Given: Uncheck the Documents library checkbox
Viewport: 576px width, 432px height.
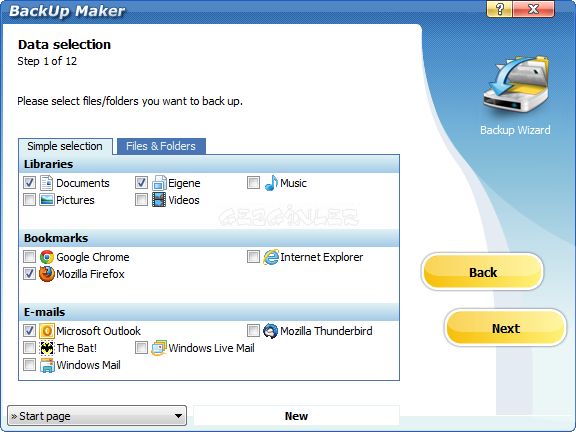Looking at the screenshot, I should [29, 183].
